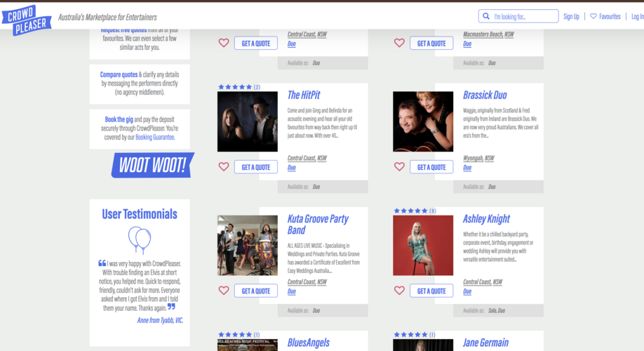Favourite Kuta Groove Party Band heart icon
The image size is (644, 351).
tap(223, 291)
